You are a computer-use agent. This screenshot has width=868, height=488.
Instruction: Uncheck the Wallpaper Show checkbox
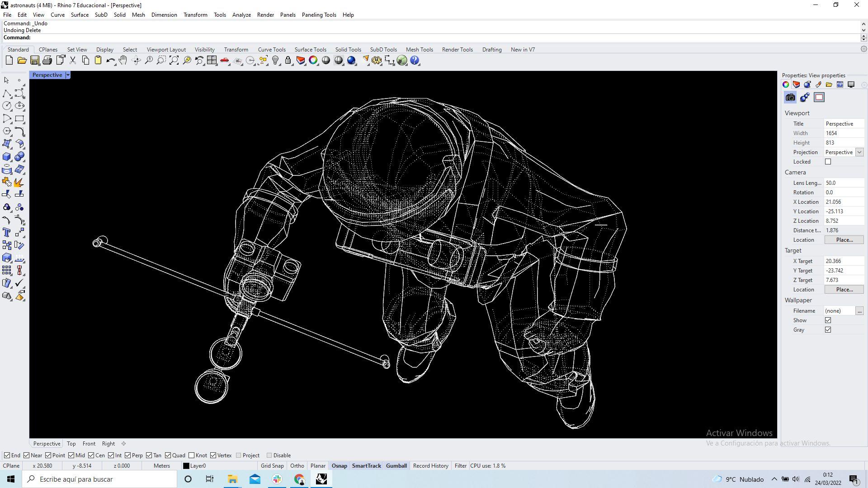[828, 320]
